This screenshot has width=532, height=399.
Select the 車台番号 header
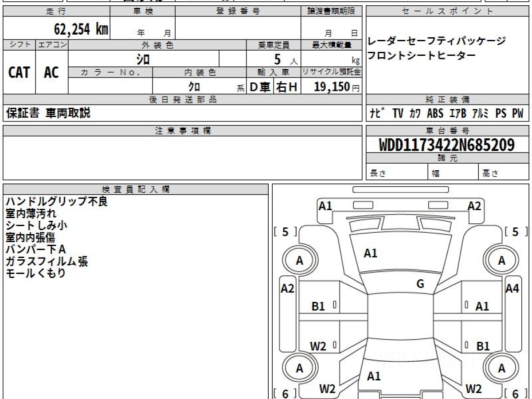[x=448, y=131]
